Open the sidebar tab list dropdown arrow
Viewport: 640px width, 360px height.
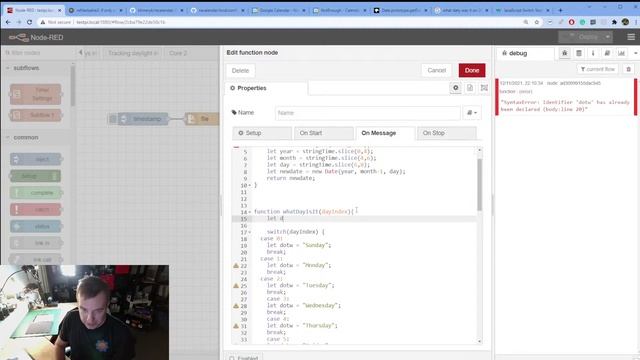point(636,53)
